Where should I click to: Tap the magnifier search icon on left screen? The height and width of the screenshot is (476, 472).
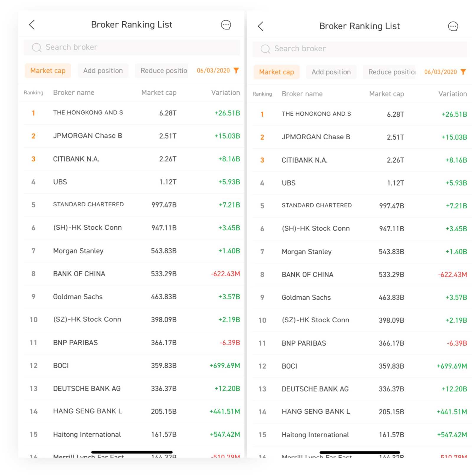(37, 48)
